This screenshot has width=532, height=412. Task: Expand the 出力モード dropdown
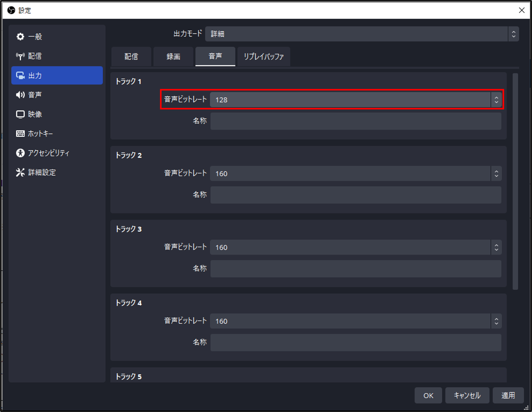coord(513,34)
